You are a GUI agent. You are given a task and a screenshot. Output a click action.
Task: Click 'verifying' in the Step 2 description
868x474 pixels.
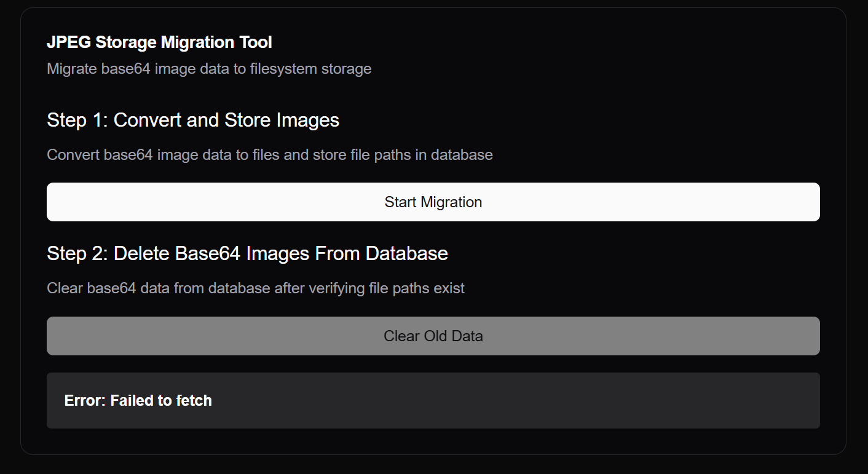click(x=333, y=288)
